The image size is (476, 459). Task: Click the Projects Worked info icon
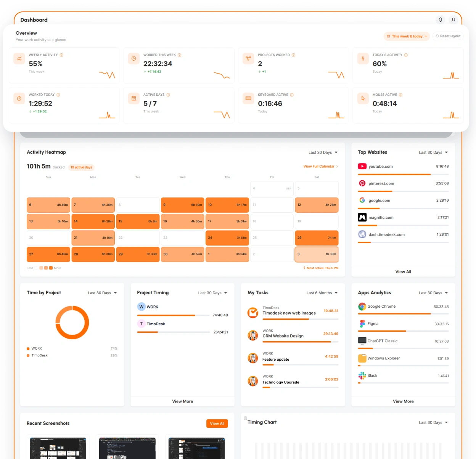(x=293, y=55)
